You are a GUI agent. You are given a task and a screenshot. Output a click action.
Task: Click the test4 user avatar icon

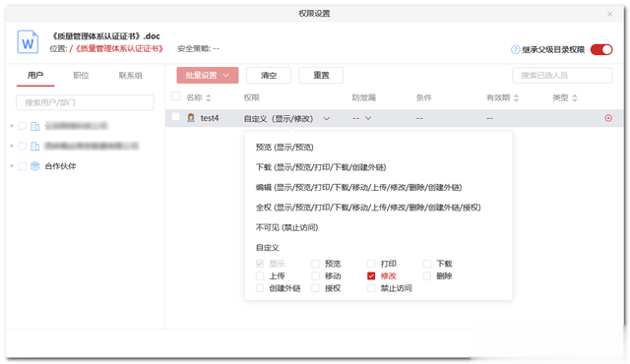click(191, 118)
